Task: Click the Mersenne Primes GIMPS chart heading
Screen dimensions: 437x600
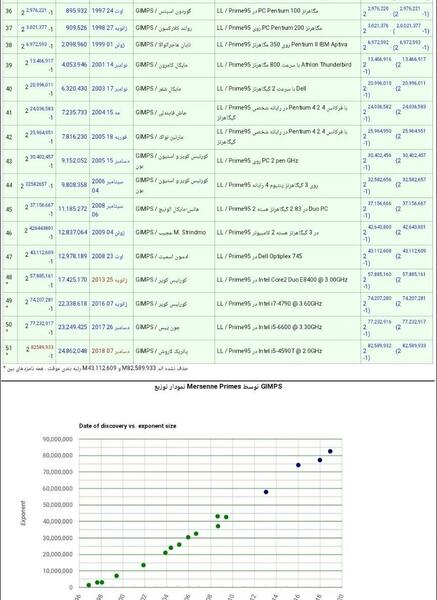Action: (x=218, y=386)
